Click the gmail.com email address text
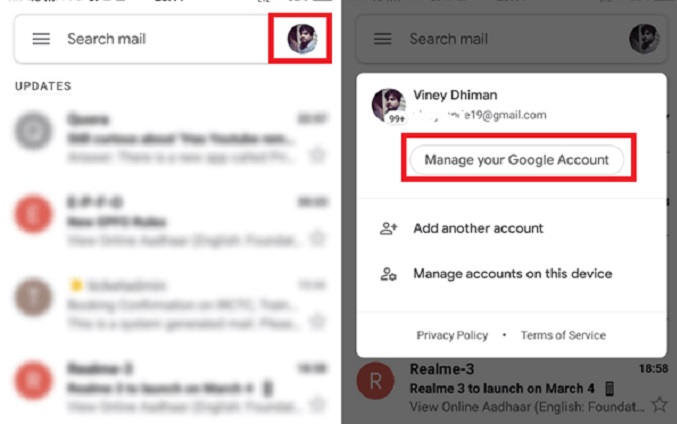Image resolution: width=677 pixels, height=424 pixels. 480,115
